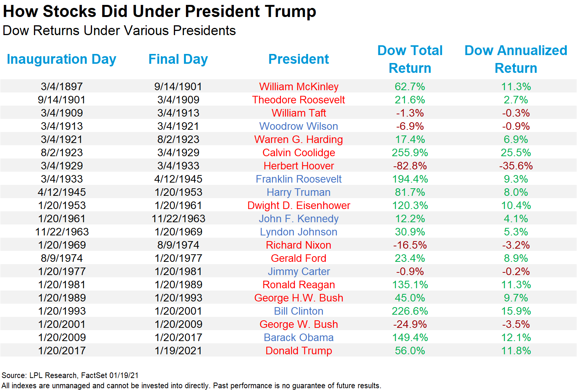This screenshot has width=577, height=392.
Task: Click the Final Day column header
Action: tap(178, 59)
